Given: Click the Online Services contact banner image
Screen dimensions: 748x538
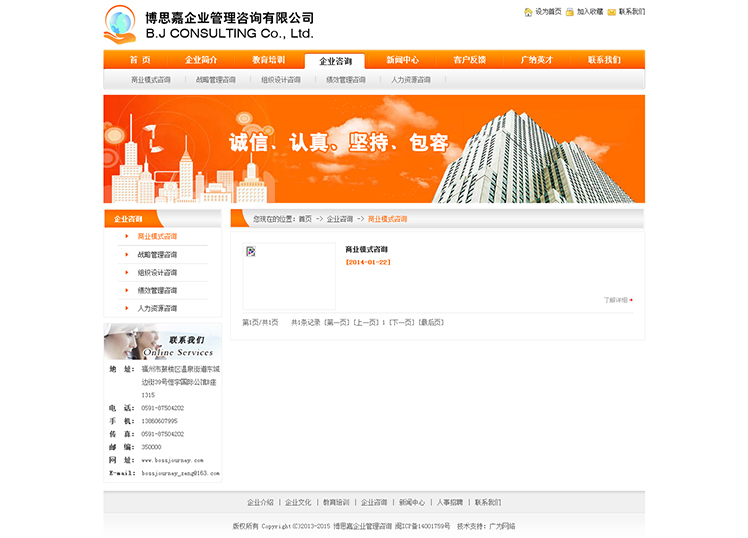Looking at the screenshot, I should coord(163,342).
